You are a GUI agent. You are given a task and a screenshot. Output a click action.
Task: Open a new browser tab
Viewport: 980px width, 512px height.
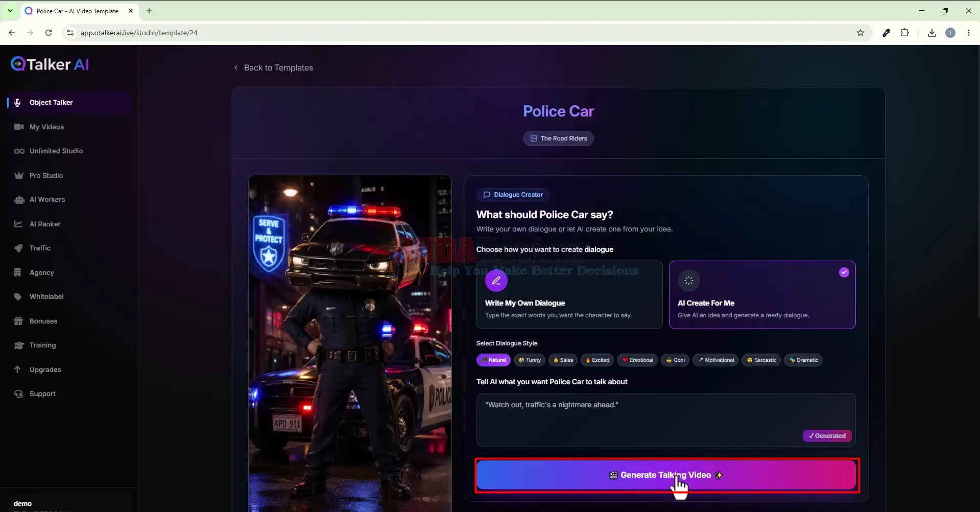click(x=149, y=11)
